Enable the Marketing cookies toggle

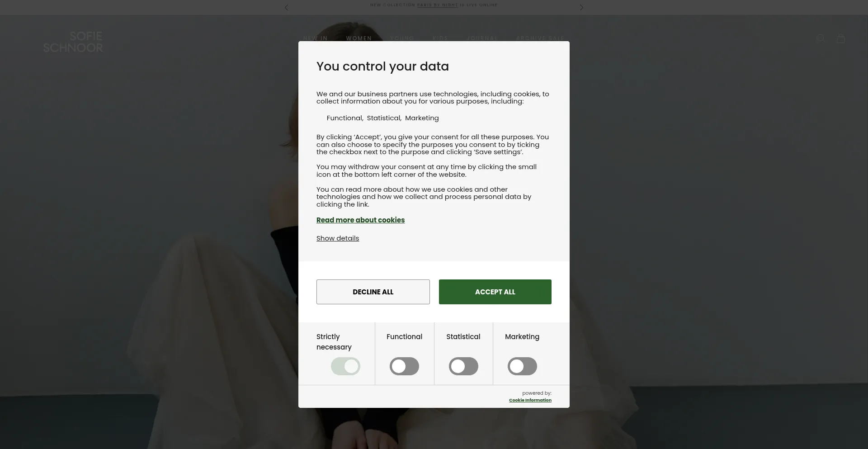coord(522,366)
